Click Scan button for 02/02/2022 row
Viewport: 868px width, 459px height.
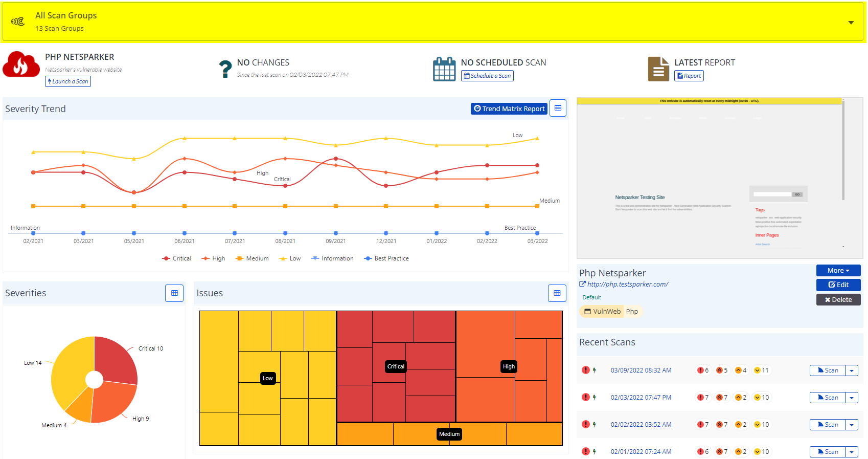click(x=828, y=425)
